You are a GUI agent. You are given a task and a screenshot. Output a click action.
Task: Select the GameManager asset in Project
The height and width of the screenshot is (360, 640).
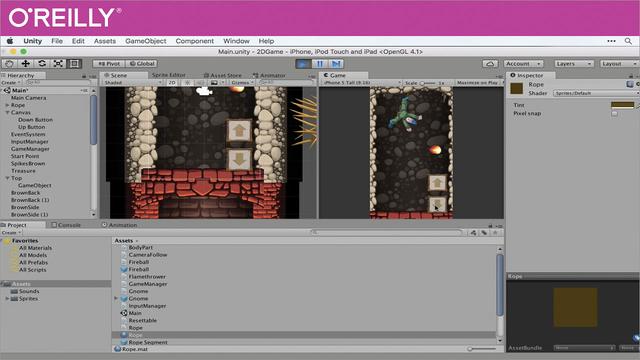point(148,284)
